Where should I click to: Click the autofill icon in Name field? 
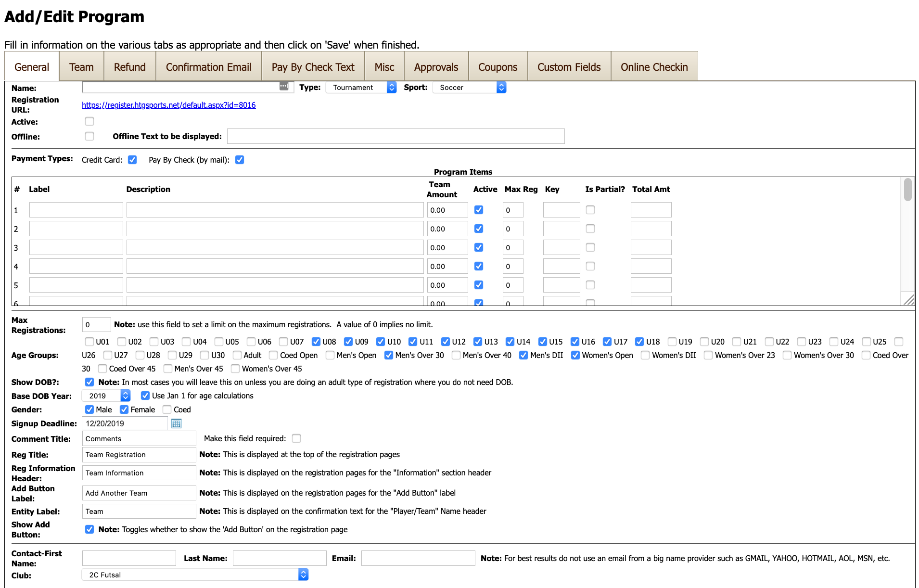284,86
